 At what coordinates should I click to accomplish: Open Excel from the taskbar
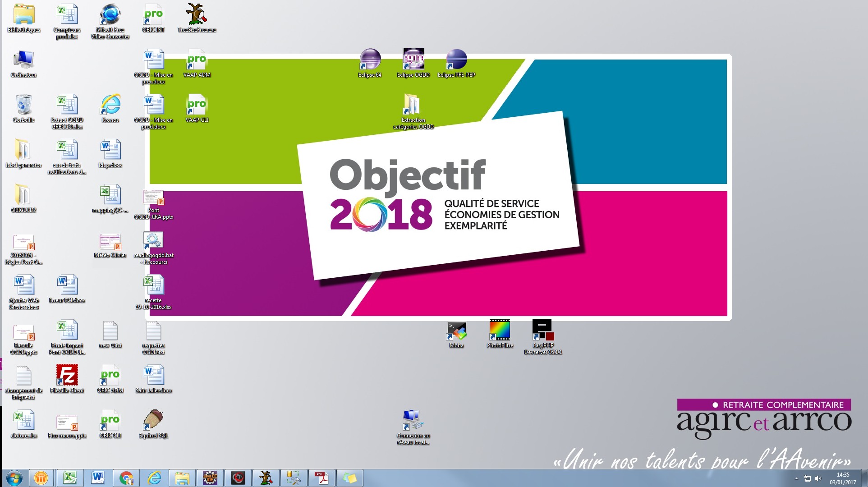[69, 478]
